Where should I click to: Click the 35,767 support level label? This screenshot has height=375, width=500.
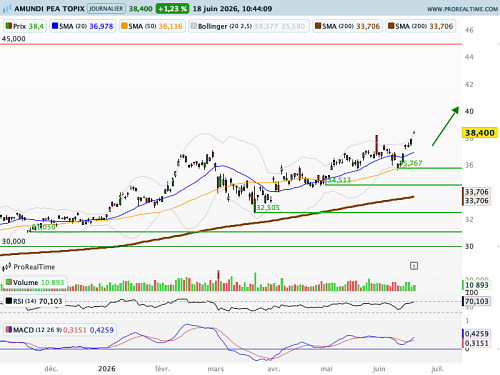411,163
